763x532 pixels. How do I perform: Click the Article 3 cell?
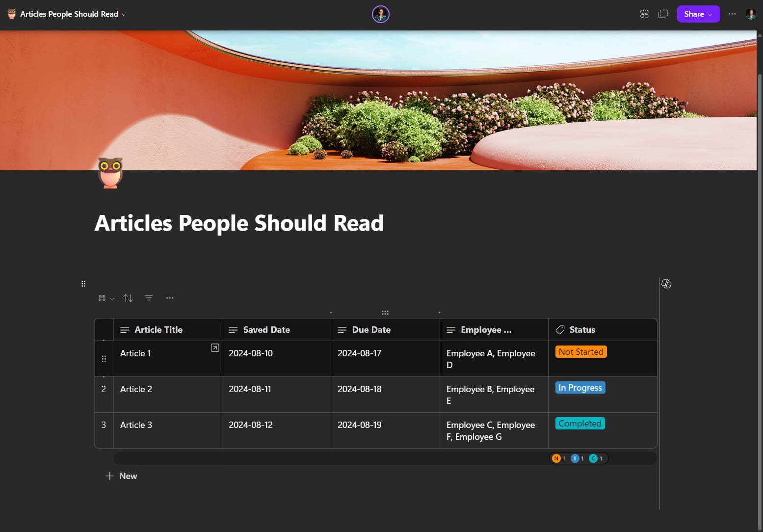point(168,430)
